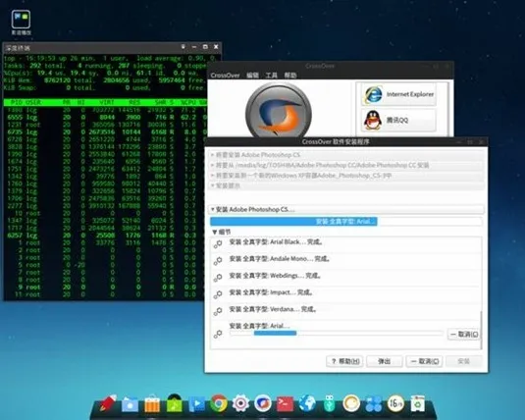Click the gear icon beside Impact row
525x420 pixels.
click(218, 294)
